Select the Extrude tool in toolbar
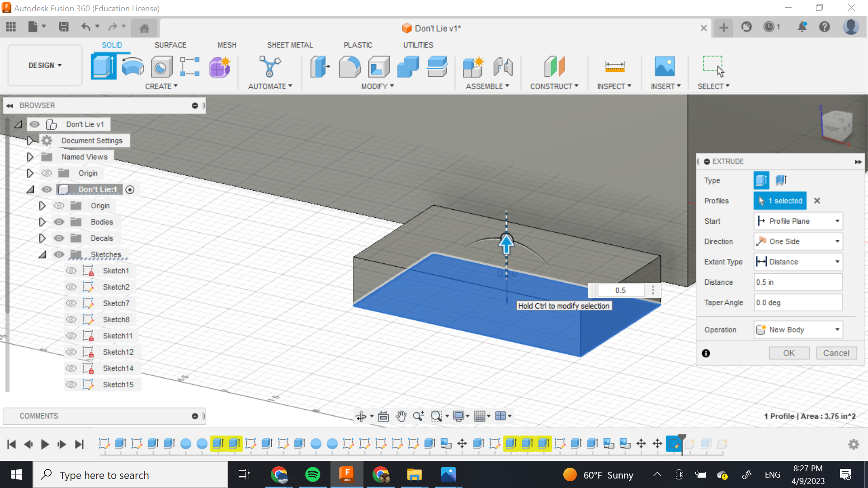Image resolution: width=868 pixels, height=488 pixels. (103, 66)
